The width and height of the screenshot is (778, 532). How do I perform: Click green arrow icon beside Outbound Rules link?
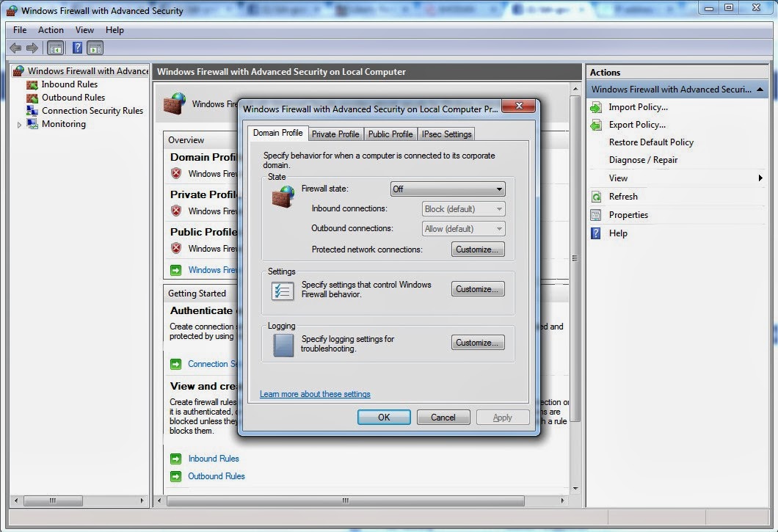(x=175, y=476)
